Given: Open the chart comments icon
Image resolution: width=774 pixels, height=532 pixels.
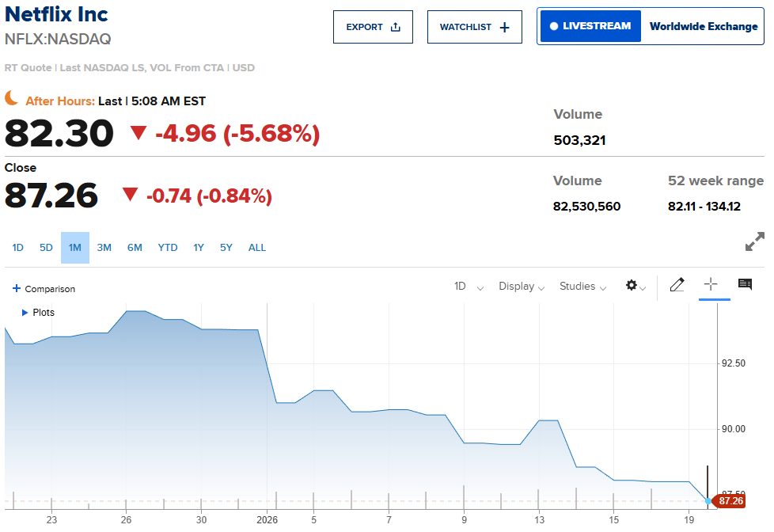Looking at the screenshot, I should point(745,284).
